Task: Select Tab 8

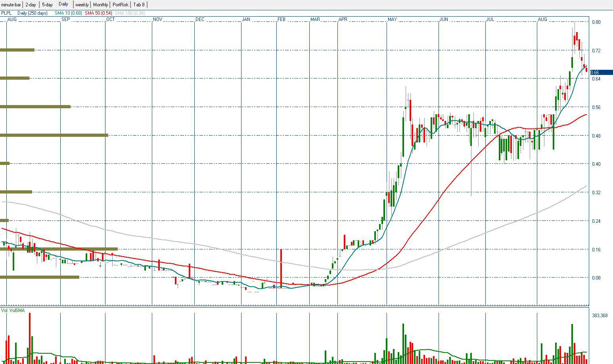Action: 139,5
